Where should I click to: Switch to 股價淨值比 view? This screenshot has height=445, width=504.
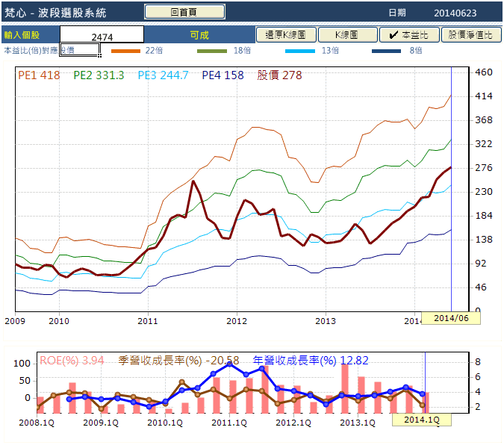(470, 35)
